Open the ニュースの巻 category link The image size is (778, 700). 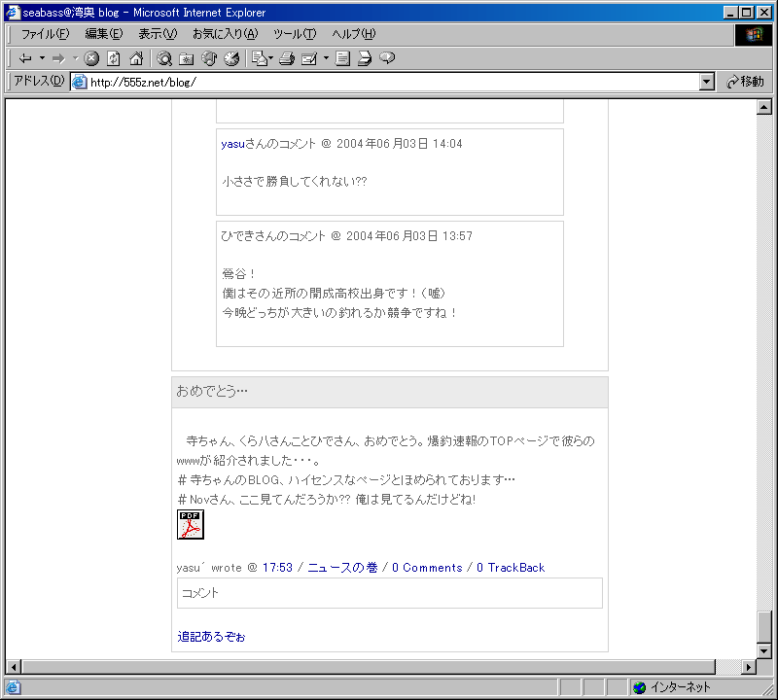(x=342, y=568)
